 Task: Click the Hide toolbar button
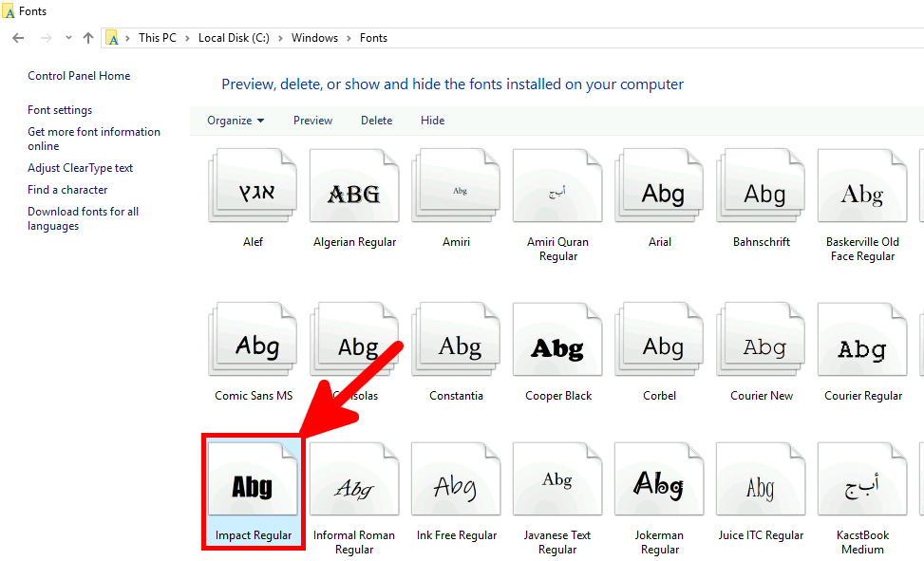(432, 121)
